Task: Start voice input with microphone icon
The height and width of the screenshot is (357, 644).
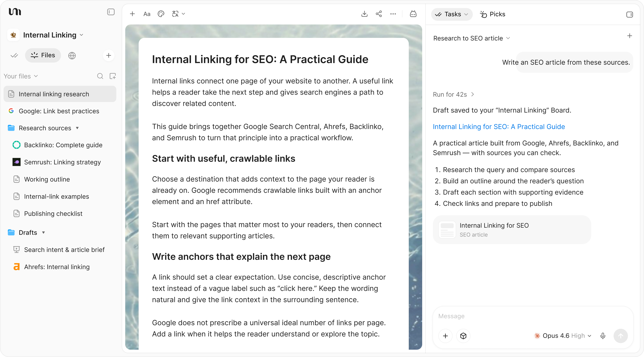Action: (x=603, y=336)
